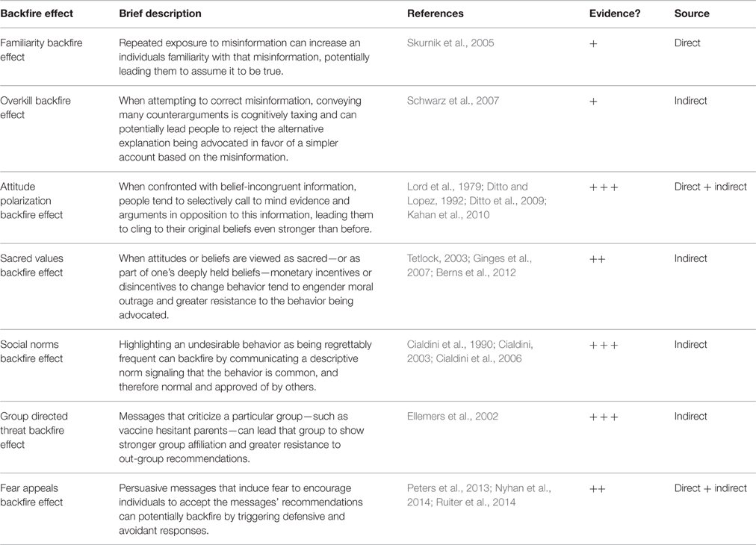Screen dimensions: 756x545
Task: Click the Evidence? column header
Action: click(x=615, y=13)
